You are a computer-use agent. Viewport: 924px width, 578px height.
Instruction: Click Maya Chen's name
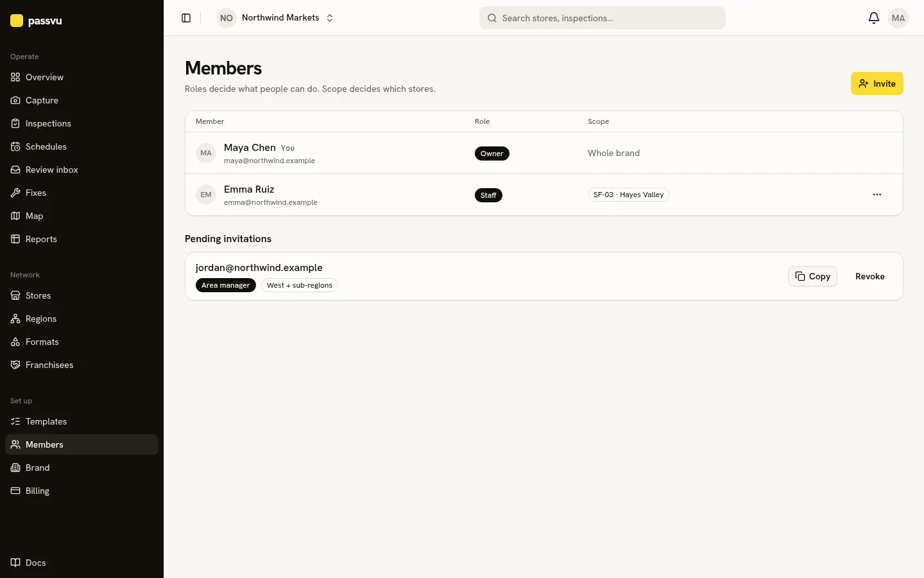pos(250,148)
